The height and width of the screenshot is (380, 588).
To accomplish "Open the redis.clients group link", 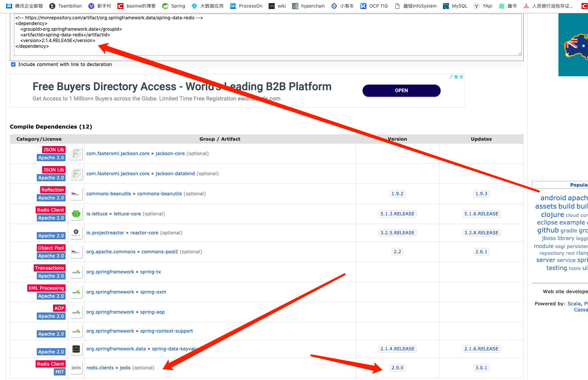I will pyautogui.click(x=100, y=368).
